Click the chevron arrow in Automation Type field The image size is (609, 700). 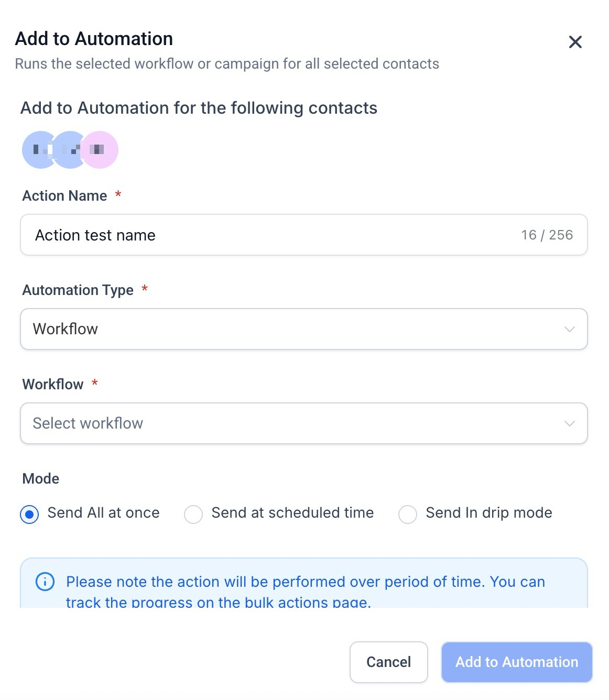click(569, 329)
